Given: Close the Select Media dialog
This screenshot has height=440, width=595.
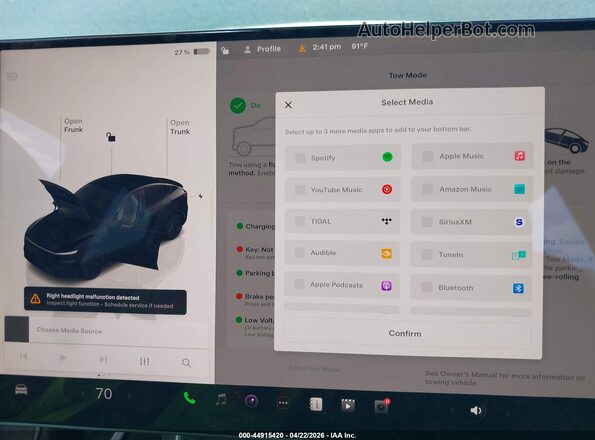Looking at the screenshot, I should point(288,105).
